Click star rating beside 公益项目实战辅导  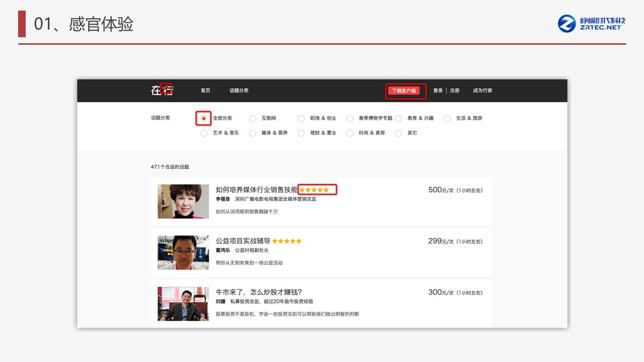tap(287, 241)
